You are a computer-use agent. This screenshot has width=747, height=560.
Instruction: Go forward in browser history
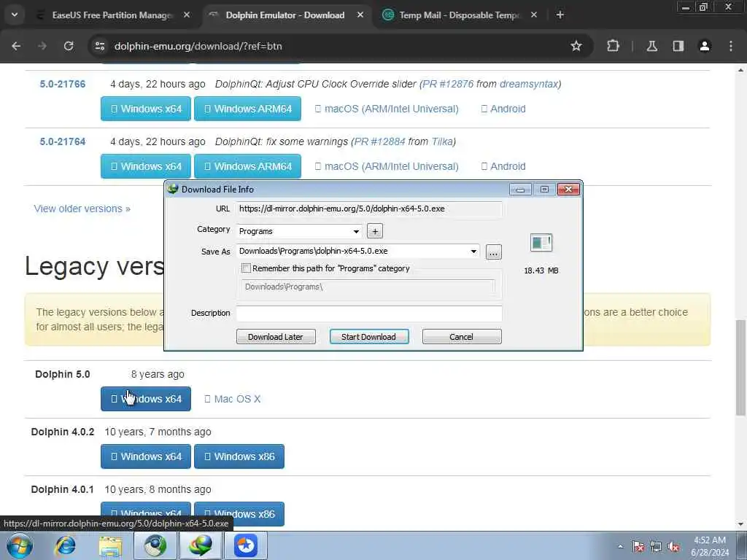point(42,46)
